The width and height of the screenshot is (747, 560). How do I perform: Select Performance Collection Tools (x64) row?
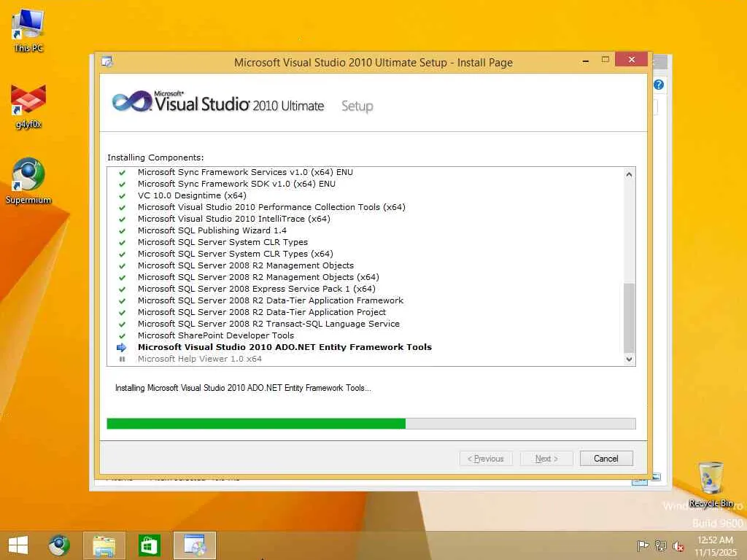(271, 207)
